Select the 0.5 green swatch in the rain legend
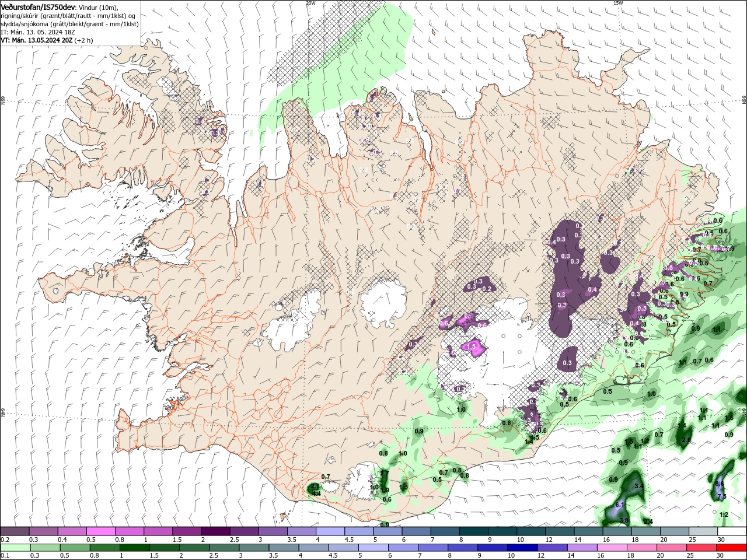The width and height of the screenshot is (747, 560). coord(74,547)
